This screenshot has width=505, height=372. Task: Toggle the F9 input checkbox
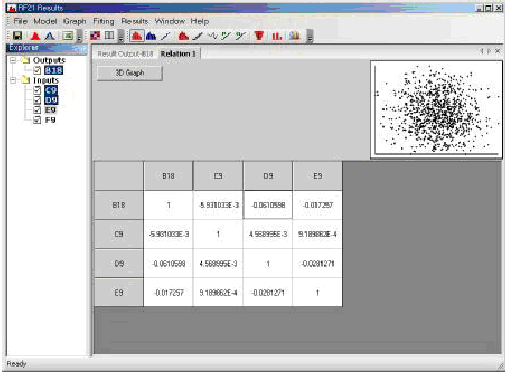coord(37,120)
